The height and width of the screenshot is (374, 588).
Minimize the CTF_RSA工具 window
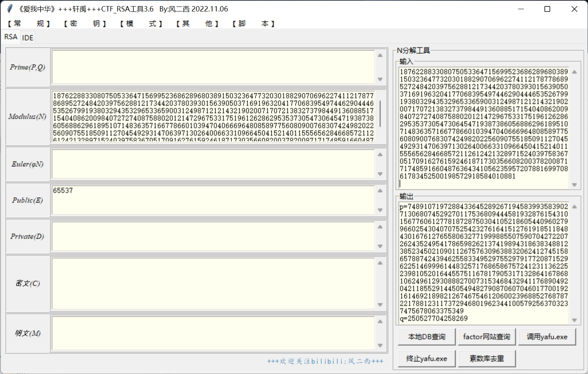(x=521, y=9)
